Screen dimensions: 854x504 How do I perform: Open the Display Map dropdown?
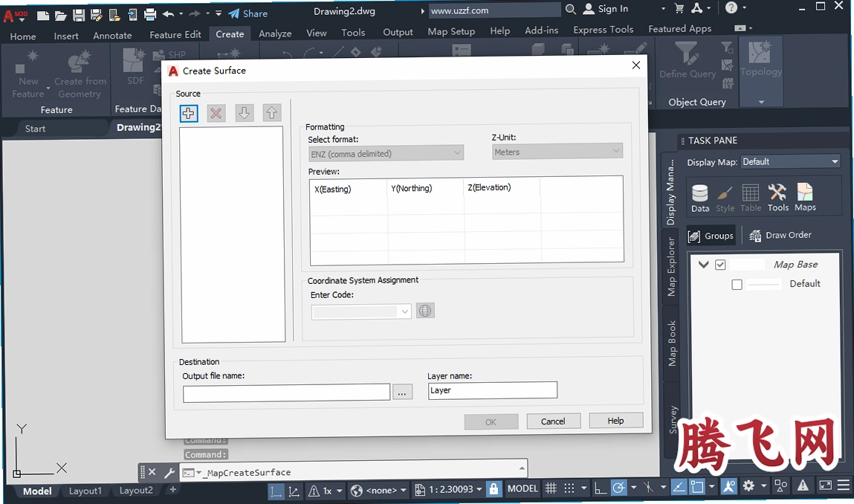coord(790,162)
